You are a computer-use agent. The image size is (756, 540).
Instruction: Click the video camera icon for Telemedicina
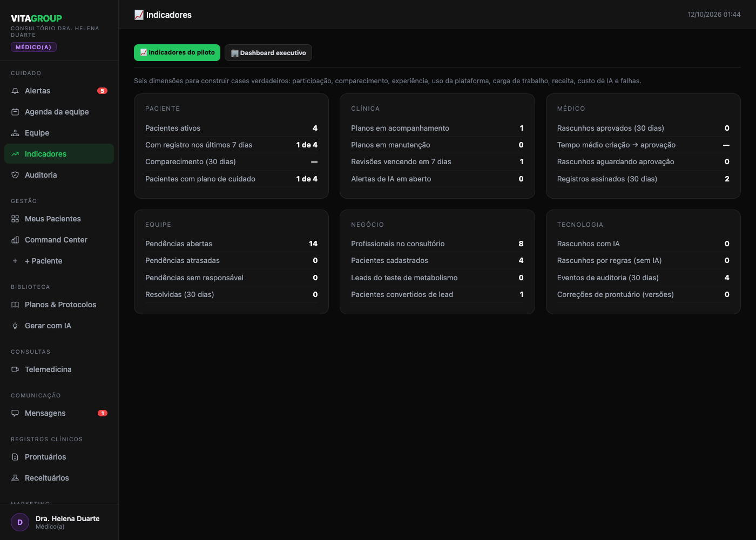tap(15, 369)
